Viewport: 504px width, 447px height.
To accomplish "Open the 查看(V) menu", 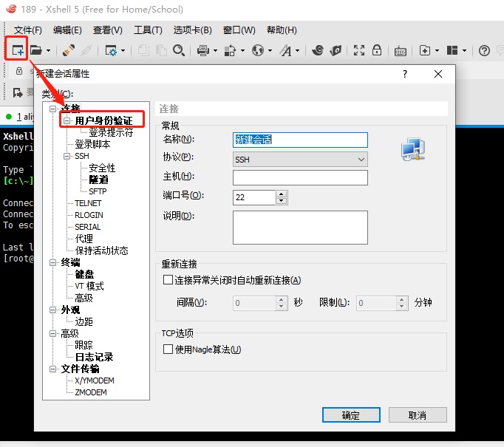I will 108,30.
